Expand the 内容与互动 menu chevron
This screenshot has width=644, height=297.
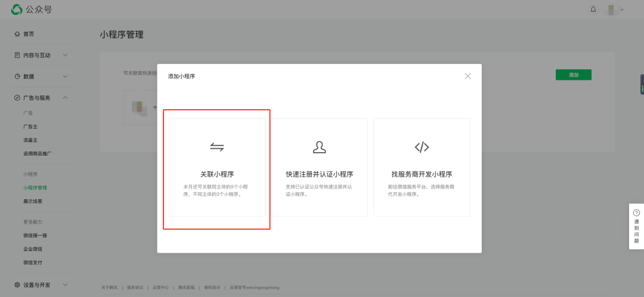[66, 55]
